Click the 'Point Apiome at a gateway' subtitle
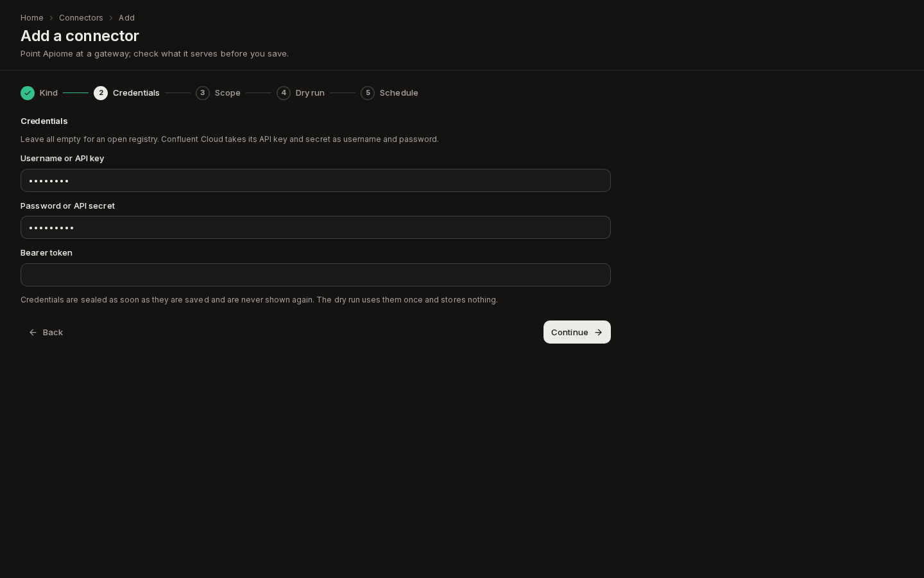Image resolution: width=924 pixels, height=578 pixels. tap(155, 54)
